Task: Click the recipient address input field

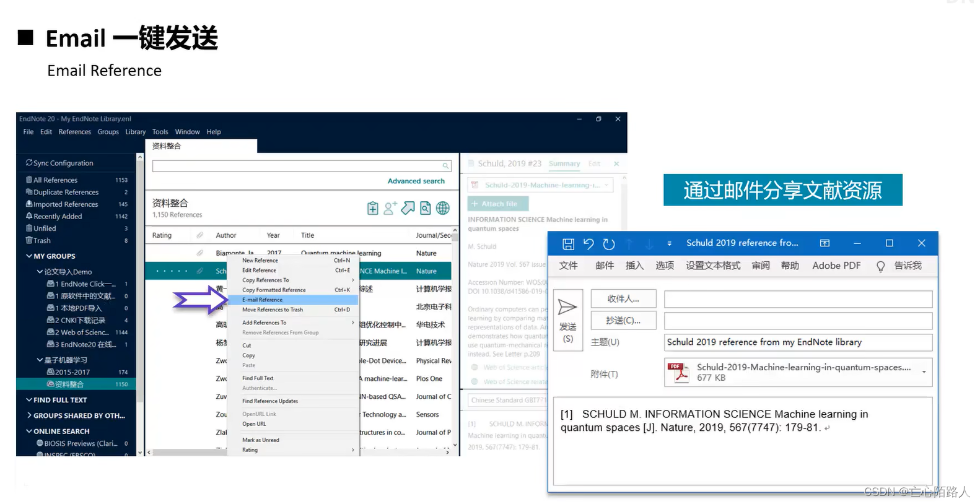Action: 798,300
